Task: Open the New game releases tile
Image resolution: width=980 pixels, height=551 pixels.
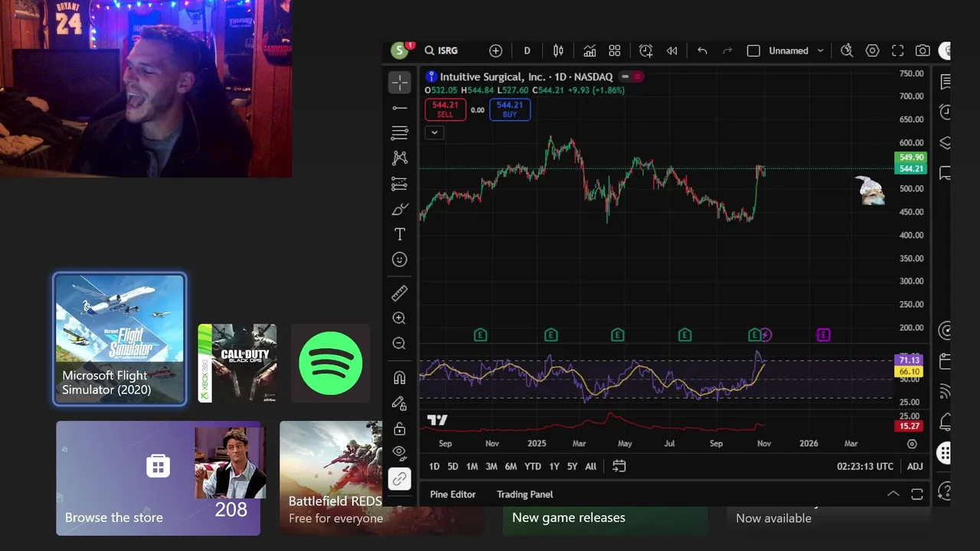Action: 605,520
